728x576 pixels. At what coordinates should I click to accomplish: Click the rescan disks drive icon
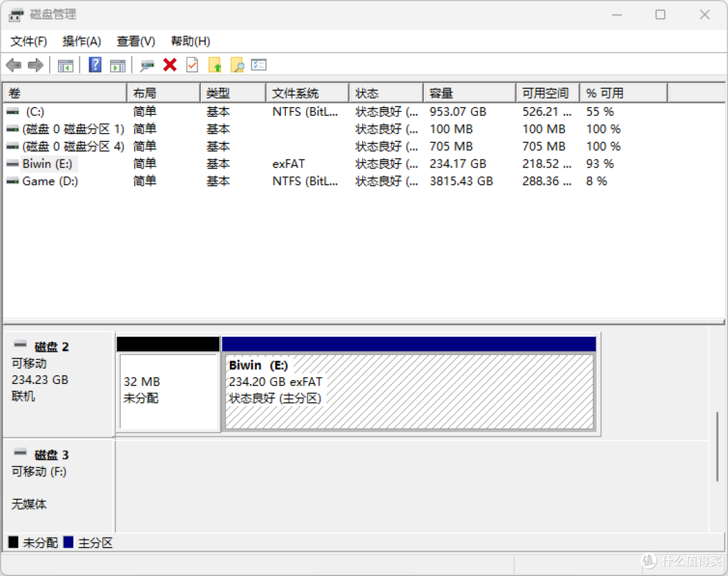tap(147, 65)
